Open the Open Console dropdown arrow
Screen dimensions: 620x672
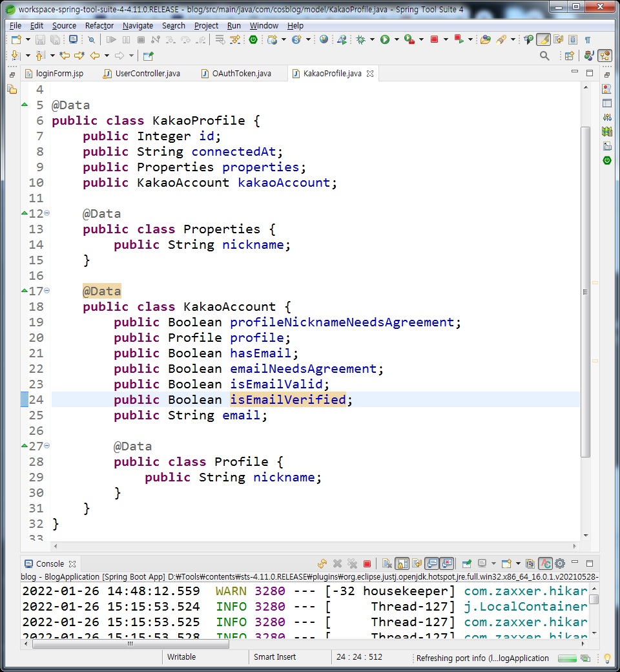(x=518, y=563)
